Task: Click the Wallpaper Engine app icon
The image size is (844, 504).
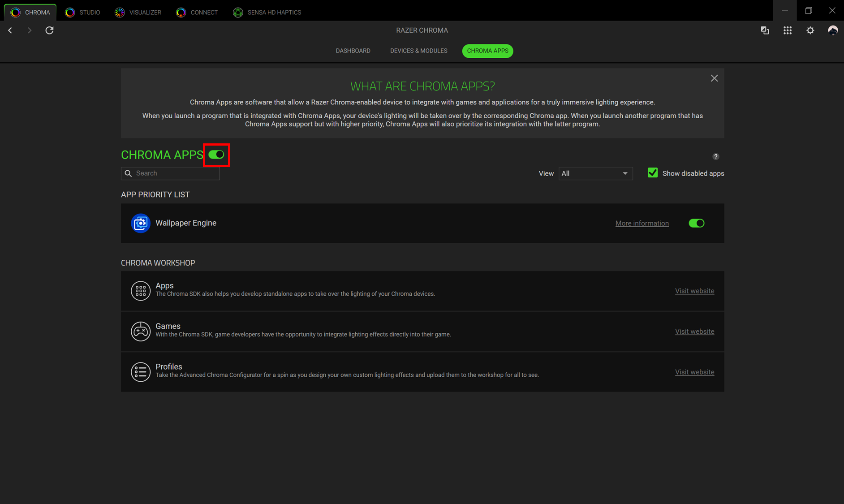Action: (x=140, y=223)
